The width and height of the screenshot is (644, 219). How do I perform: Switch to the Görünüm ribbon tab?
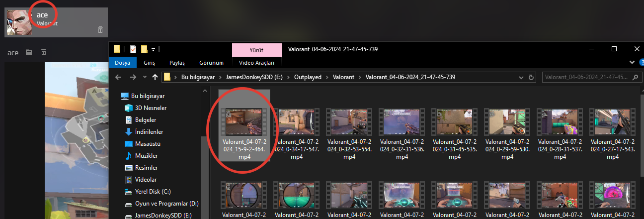pyautogui.click(x=212, y=63)
